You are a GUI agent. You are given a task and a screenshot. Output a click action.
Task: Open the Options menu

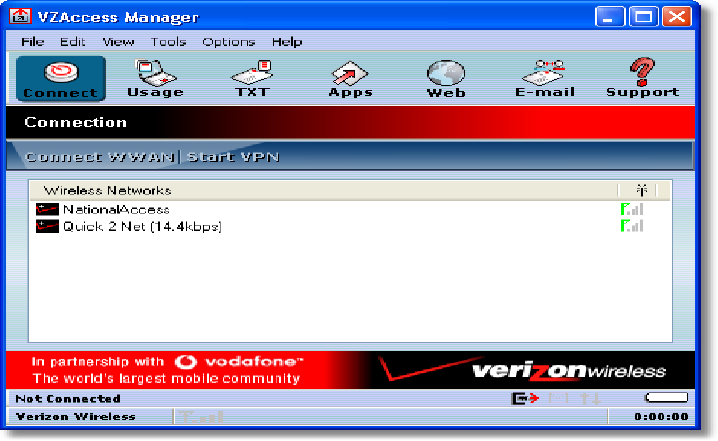pos(228,42)
